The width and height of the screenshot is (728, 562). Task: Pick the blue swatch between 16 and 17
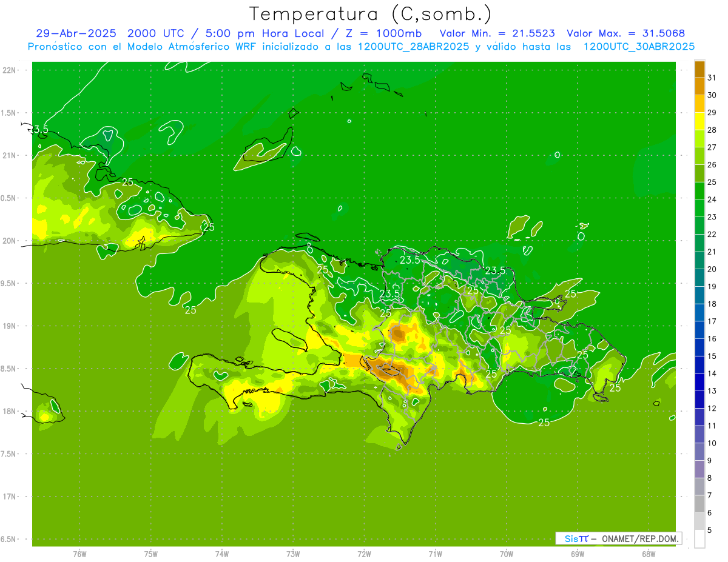tap(700, 330)
